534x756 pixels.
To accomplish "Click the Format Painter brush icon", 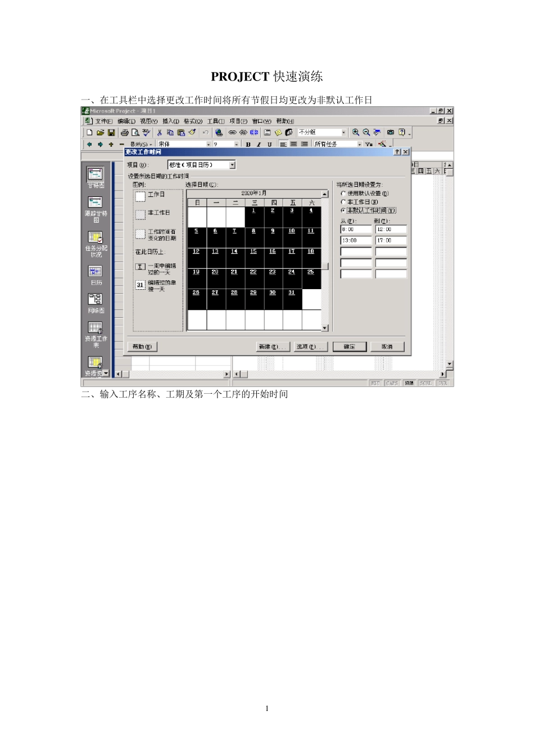I will (x=192, y=132).
